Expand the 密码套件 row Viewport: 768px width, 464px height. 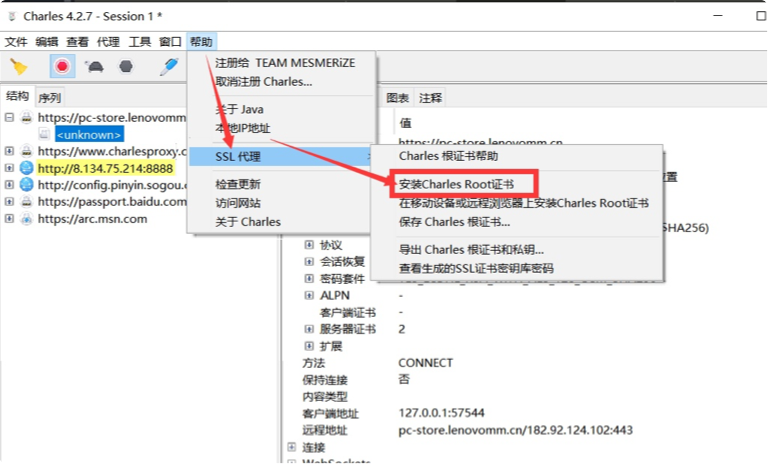click(309, 278)
